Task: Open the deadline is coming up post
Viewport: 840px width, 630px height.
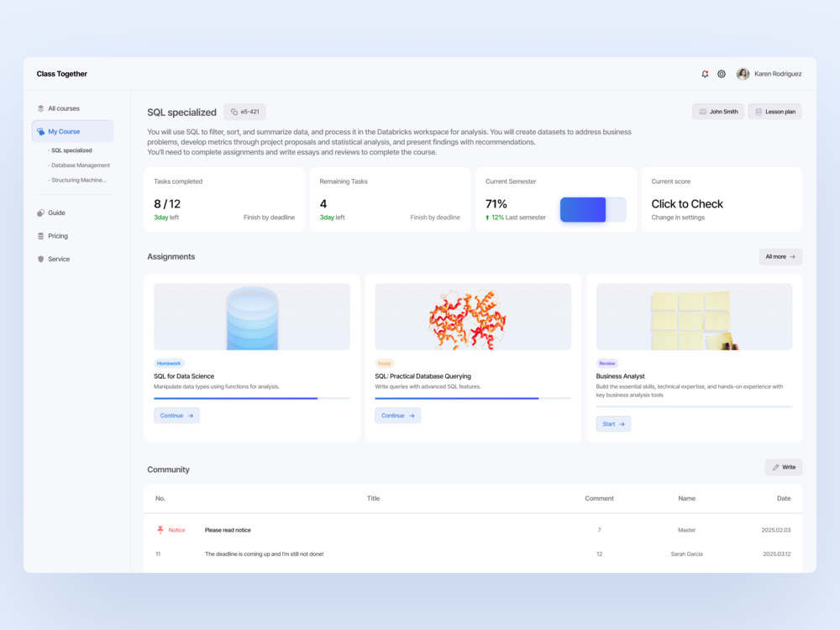Action: tap(264, 554)
